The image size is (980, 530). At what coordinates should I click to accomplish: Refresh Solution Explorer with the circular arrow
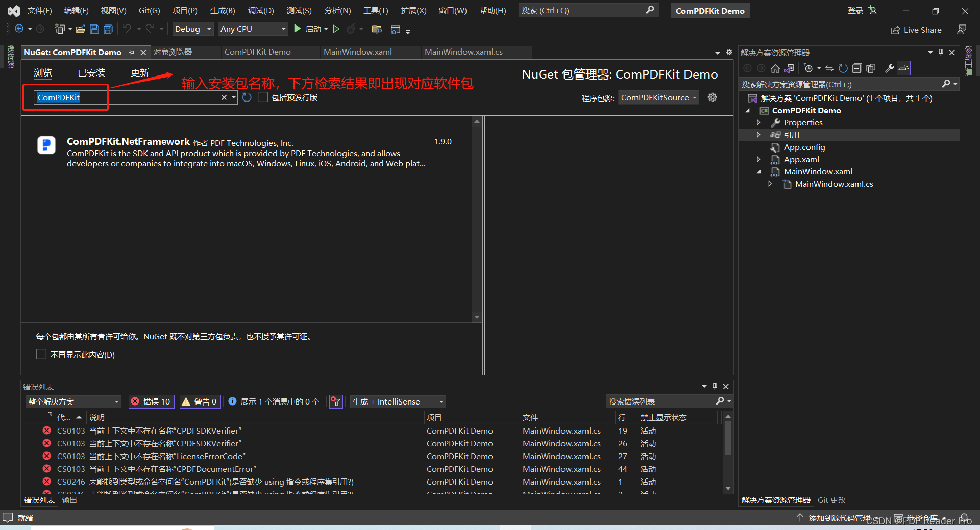point(843,68)
